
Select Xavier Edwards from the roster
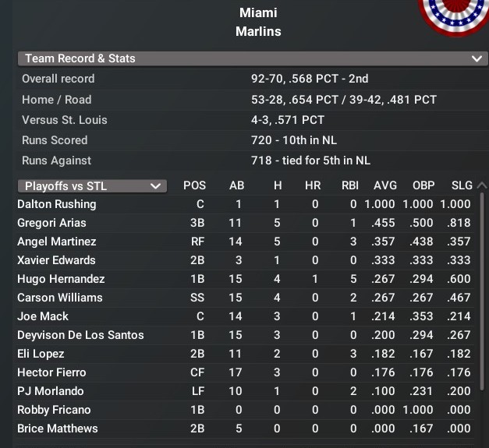[56, 260]
